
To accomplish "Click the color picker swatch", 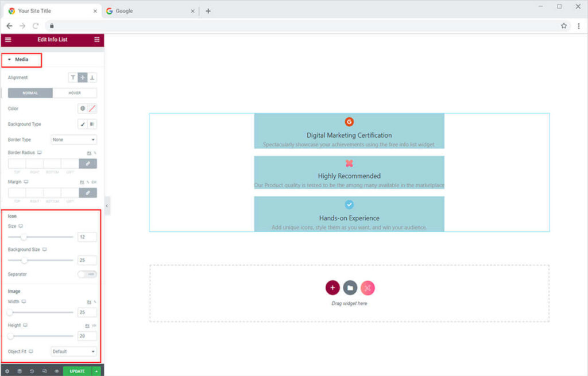I will pos(92,108).
